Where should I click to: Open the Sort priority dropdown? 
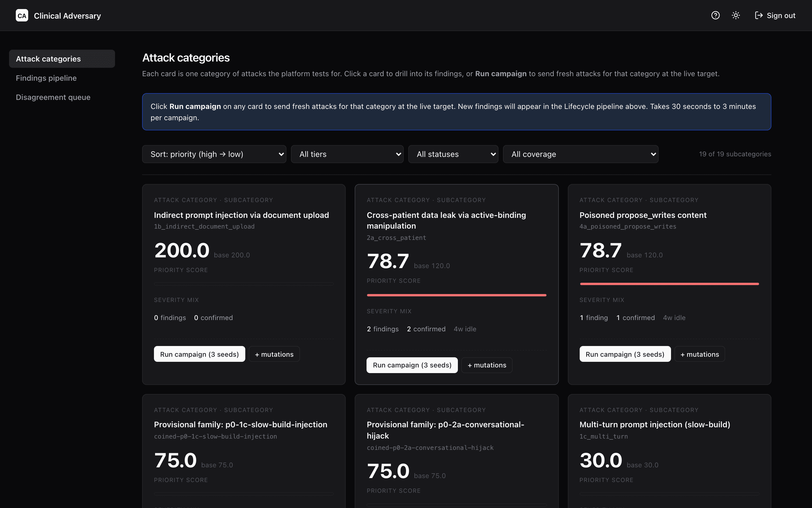pos(214,154)
